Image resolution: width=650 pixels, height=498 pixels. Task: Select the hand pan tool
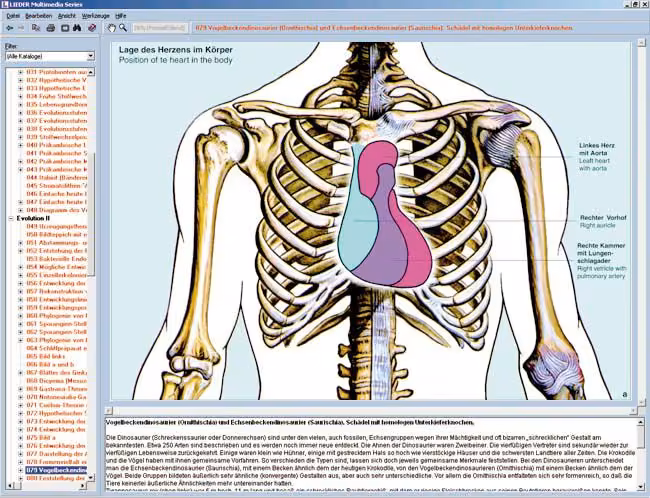pos(111,28)
